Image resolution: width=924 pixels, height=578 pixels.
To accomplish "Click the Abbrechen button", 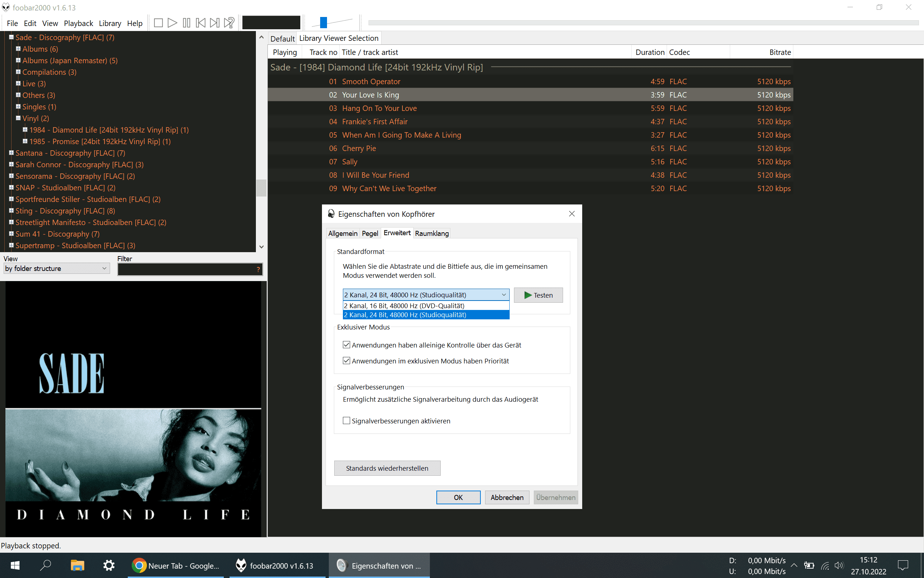I will click(x=507, y=497).
